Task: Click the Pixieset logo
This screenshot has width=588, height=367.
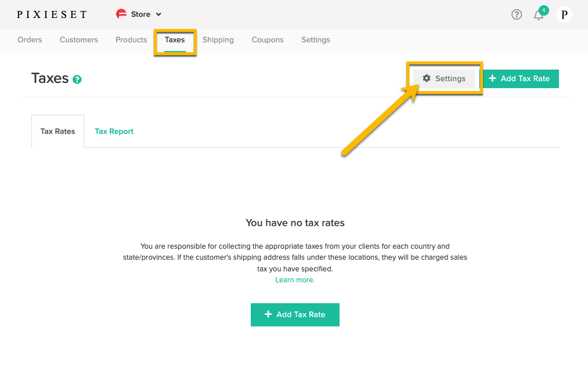Action: pos(52,14)
